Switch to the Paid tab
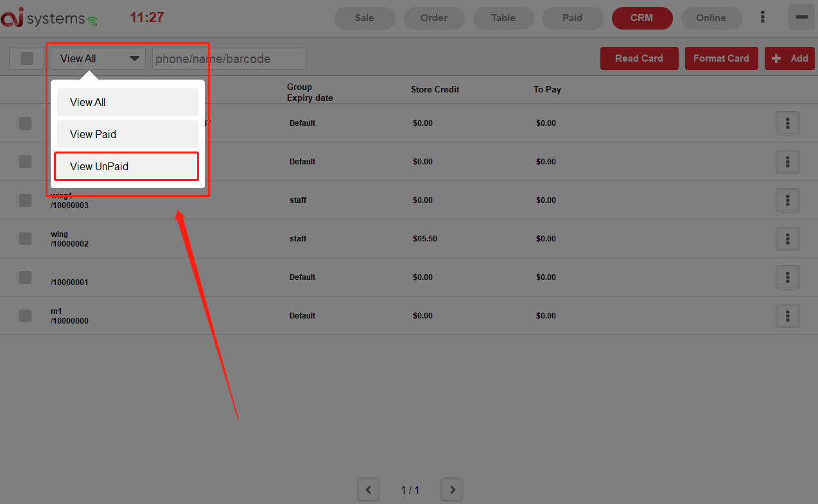This screenshot has width=818, height=504. click(x=573, y=18)
